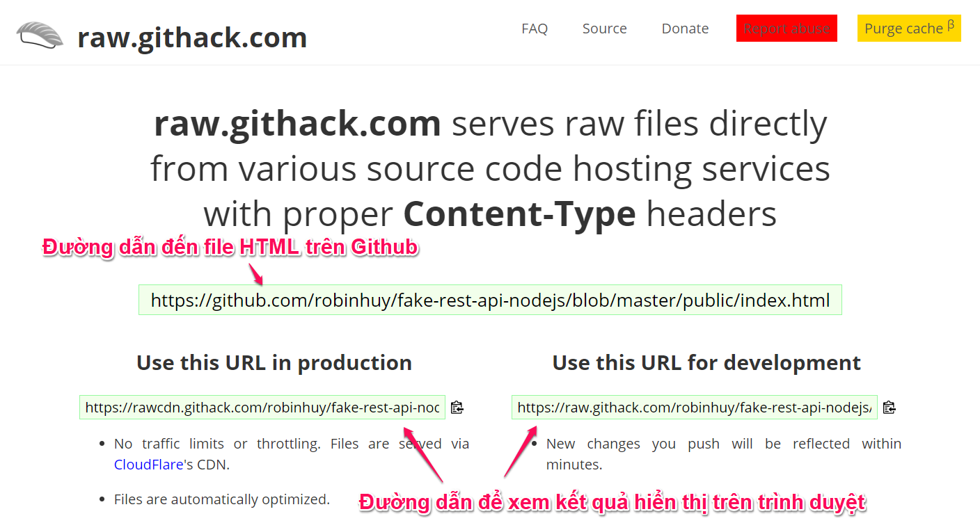Go to the Source menu link
Screen dimensions: 980x523
pos(604,29)
